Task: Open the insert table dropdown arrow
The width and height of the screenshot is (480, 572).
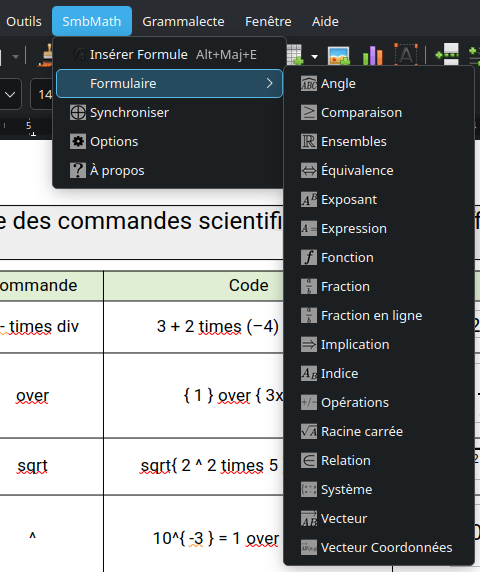Action: (314, 57)
